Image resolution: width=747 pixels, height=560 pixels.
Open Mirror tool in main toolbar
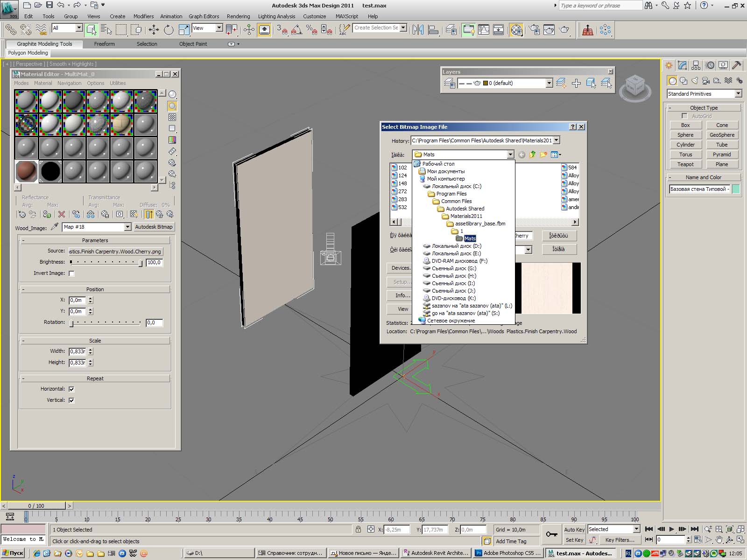click(418, 30)
